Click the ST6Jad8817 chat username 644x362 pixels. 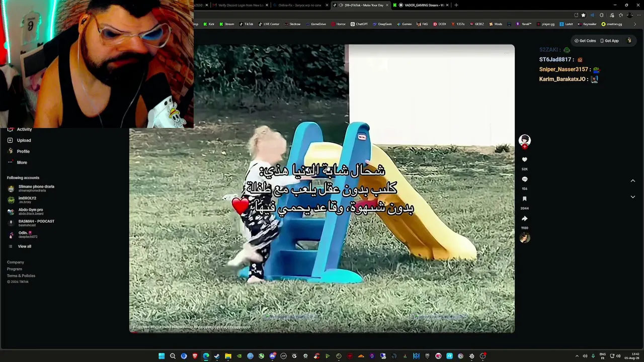[555, 59]
